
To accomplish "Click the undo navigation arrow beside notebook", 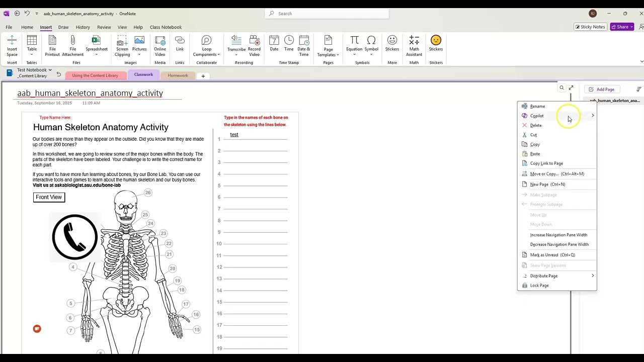I will 58,74.
